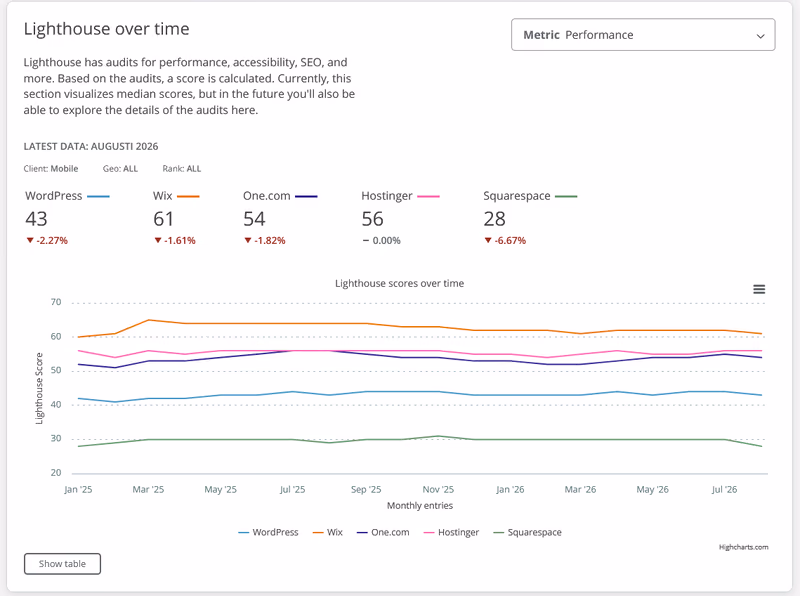The image size is (800, 596).
Task: Toggle Hostinger series in chart legend
Action: (452, 532)
